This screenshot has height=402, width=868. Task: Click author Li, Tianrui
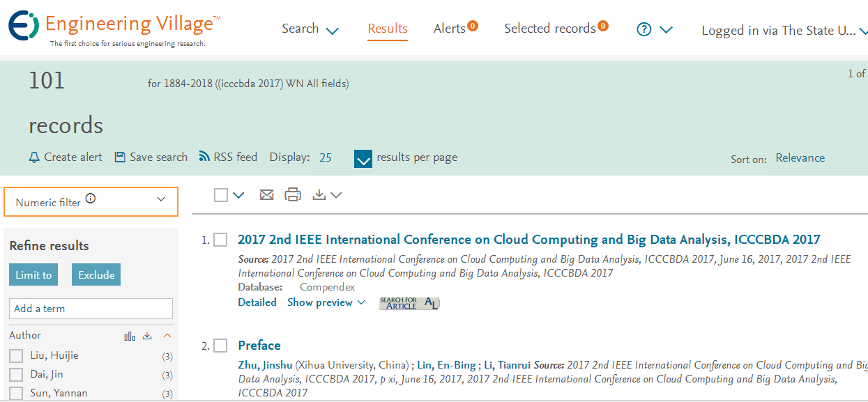pos(508,365)
